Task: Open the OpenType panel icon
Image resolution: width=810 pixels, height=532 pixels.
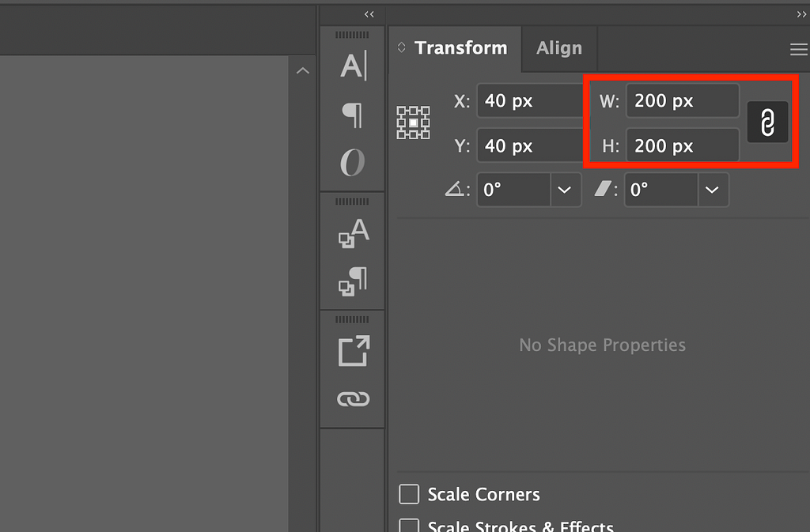Action: click(x=352, y=163)
